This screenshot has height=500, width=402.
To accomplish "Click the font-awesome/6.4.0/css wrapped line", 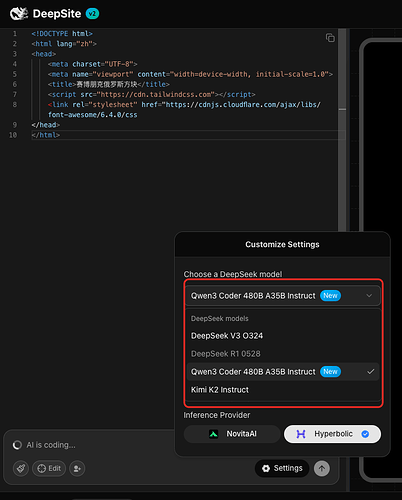I will (93, 115).
